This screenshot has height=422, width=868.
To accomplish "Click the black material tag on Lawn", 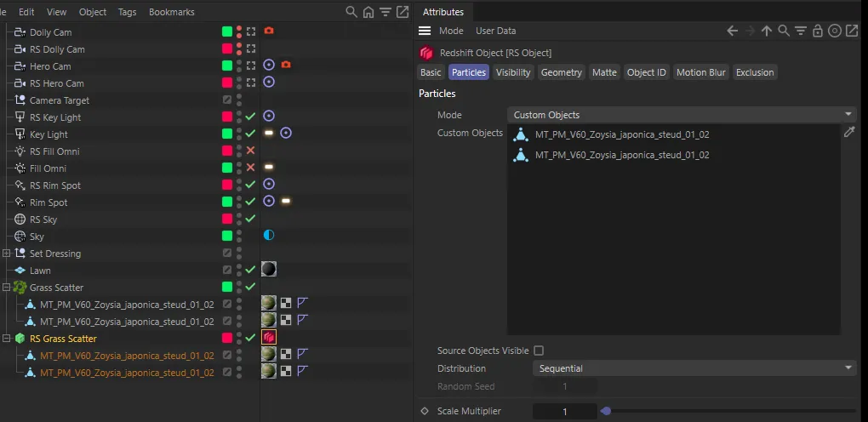I will [x=268, y=269].
